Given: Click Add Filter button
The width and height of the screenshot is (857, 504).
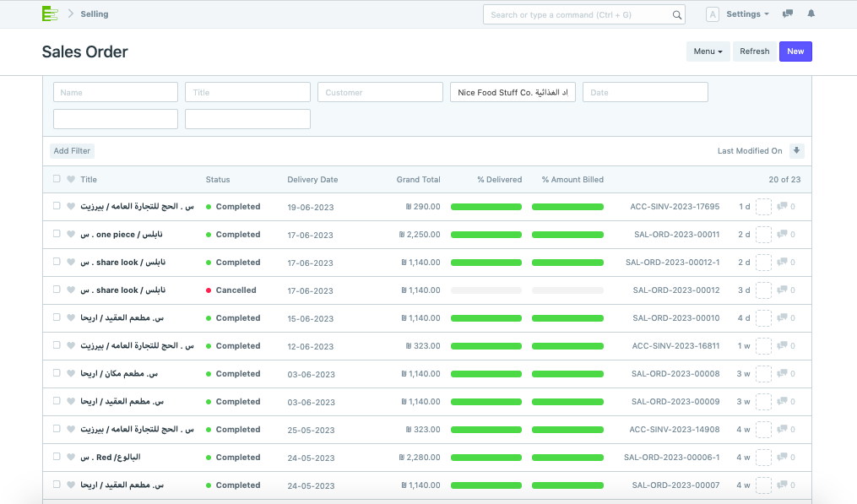Looking at the screenshot, I should (72, 151).
